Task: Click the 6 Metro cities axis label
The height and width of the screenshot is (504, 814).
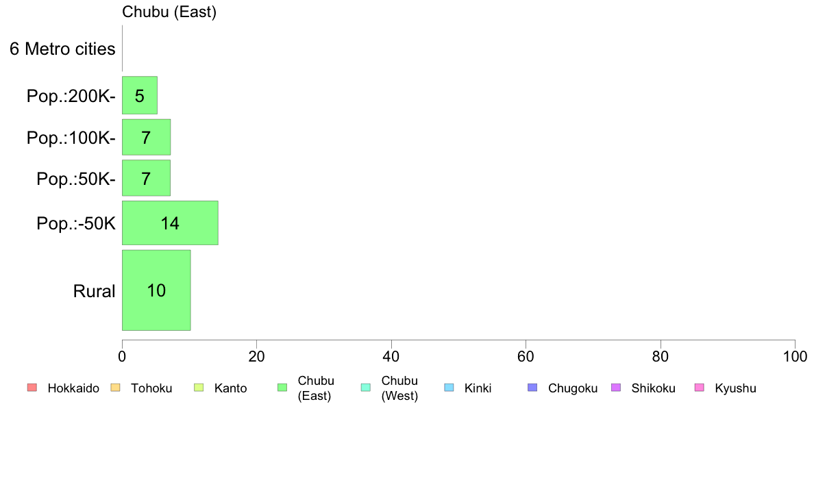Action: [63, 49]
